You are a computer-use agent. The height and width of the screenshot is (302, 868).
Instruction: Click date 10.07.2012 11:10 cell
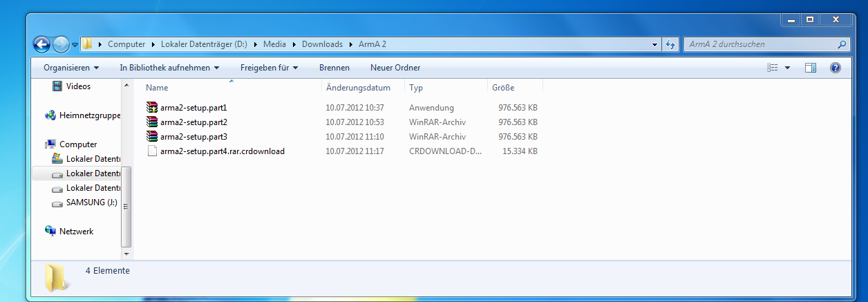355,137
